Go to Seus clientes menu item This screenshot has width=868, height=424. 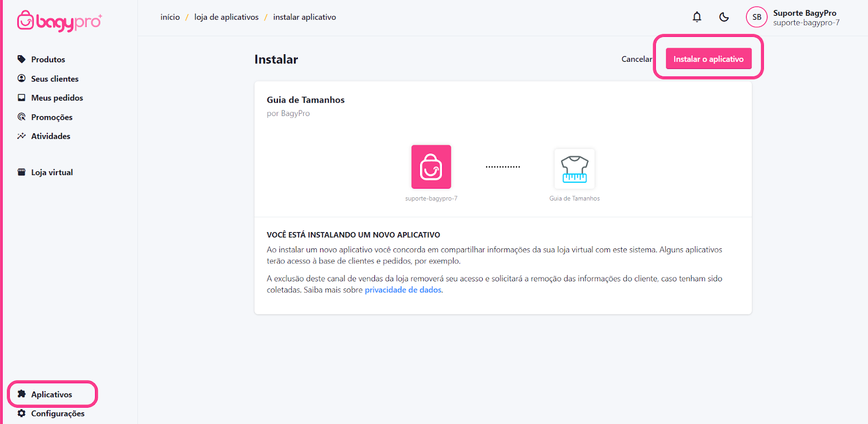(x=55, y=79)
